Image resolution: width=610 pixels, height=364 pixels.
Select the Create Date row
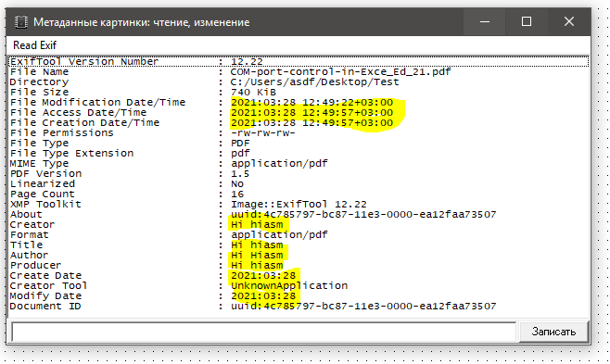click(x=299, y=275)
